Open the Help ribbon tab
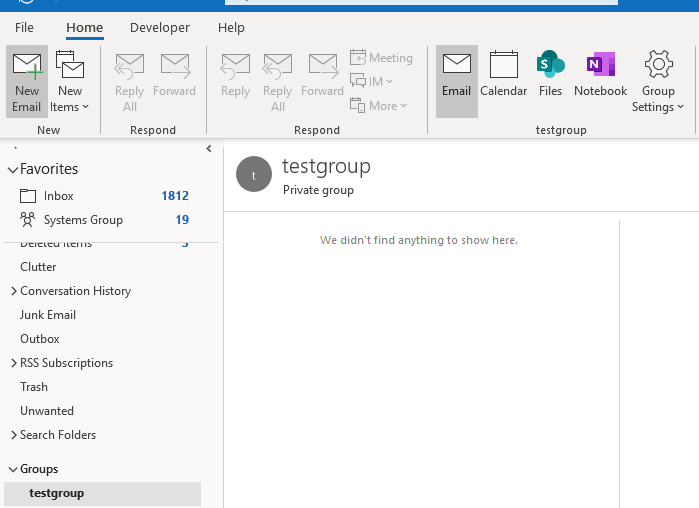This screenshot has height=508, width=699. (231, 28)
